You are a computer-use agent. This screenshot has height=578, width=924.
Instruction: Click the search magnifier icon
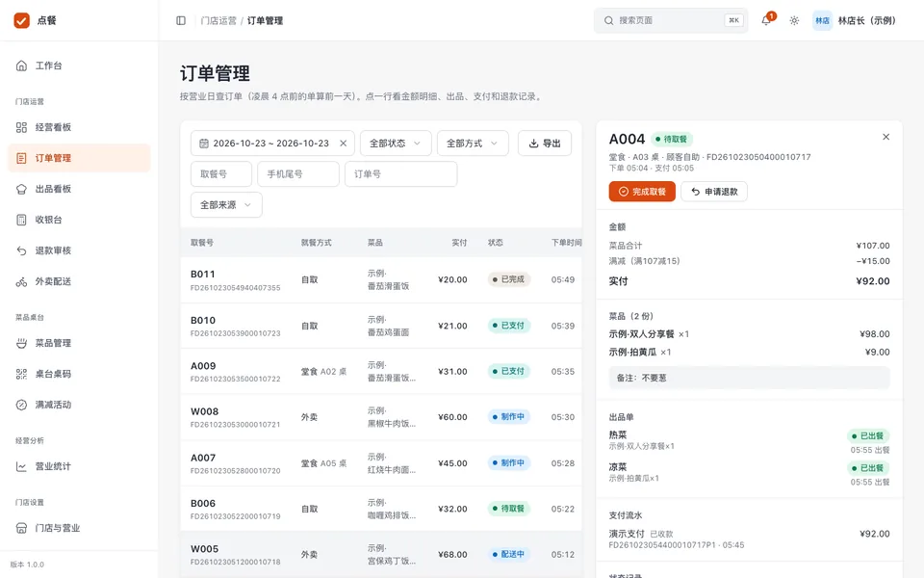(x=608, y=20)
